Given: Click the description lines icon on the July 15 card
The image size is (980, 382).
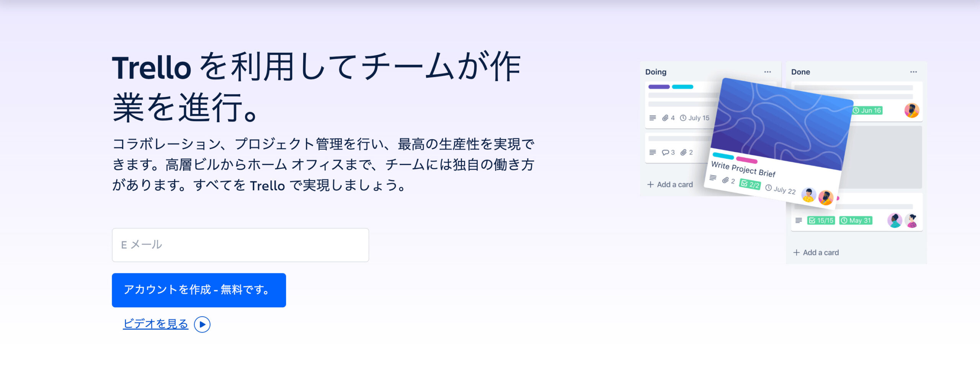Looking at the screenshot, I should click(x=653, y=118).
